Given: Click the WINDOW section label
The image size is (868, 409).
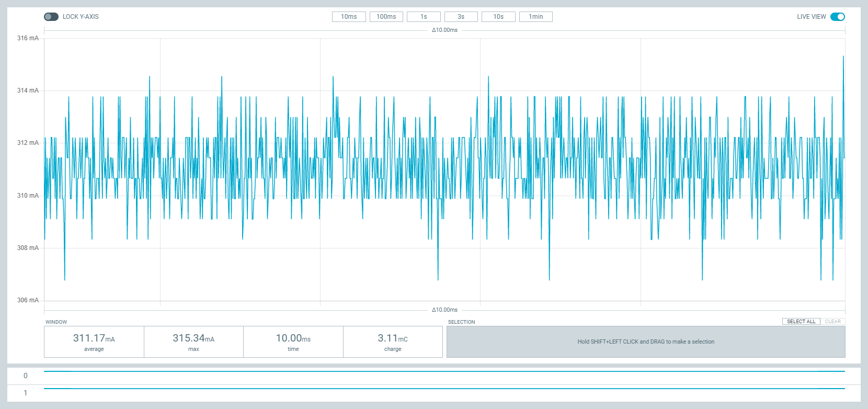Looking at the screenshot, I should point(56,322).
